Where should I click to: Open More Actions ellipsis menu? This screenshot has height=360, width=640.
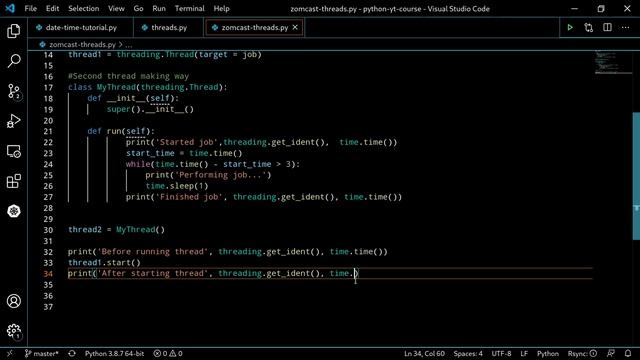626,28
